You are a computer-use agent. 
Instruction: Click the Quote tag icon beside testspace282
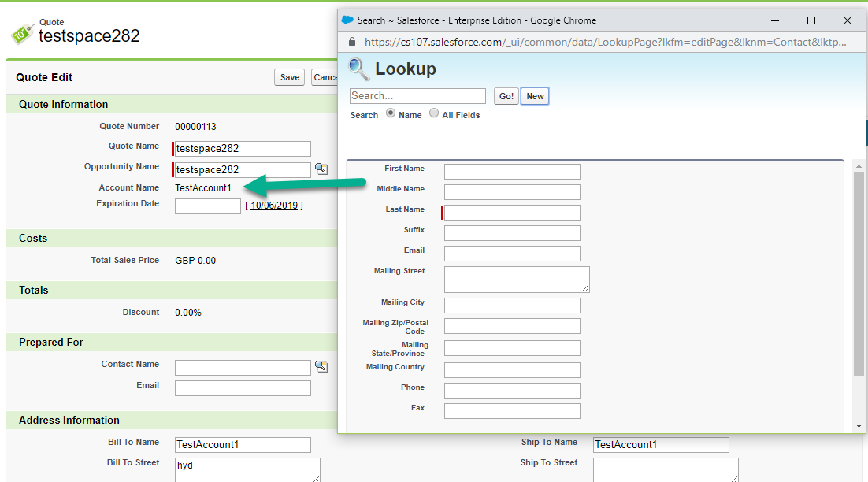click(22, 35)
